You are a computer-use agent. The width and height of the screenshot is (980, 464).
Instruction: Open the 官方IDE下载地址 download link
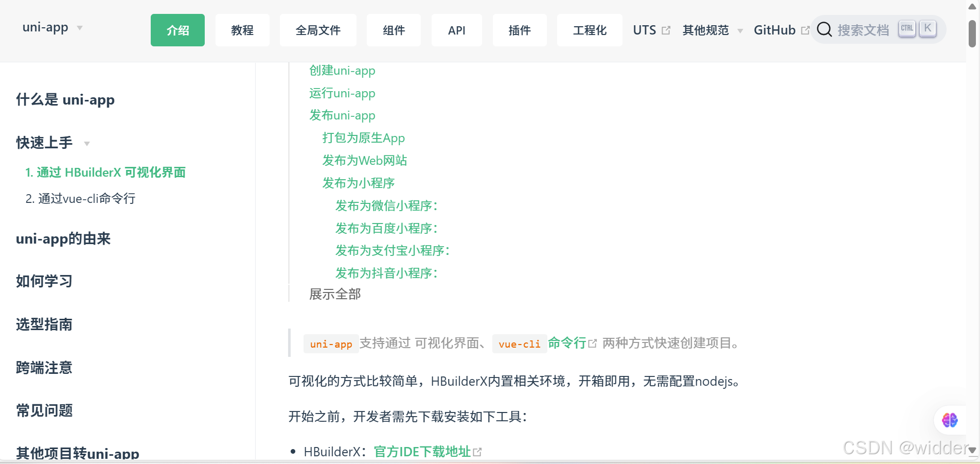(422, 452)
